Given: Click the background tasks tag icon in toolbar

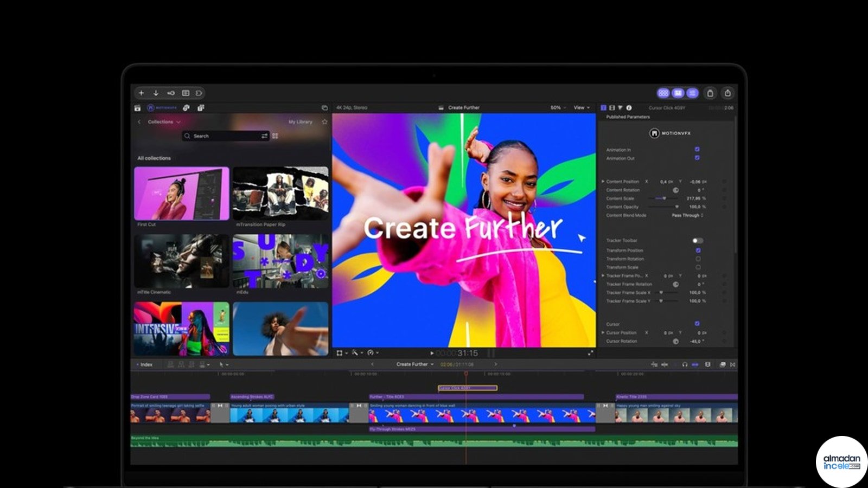Looking at the screenshot, I should tap(199, 93).
